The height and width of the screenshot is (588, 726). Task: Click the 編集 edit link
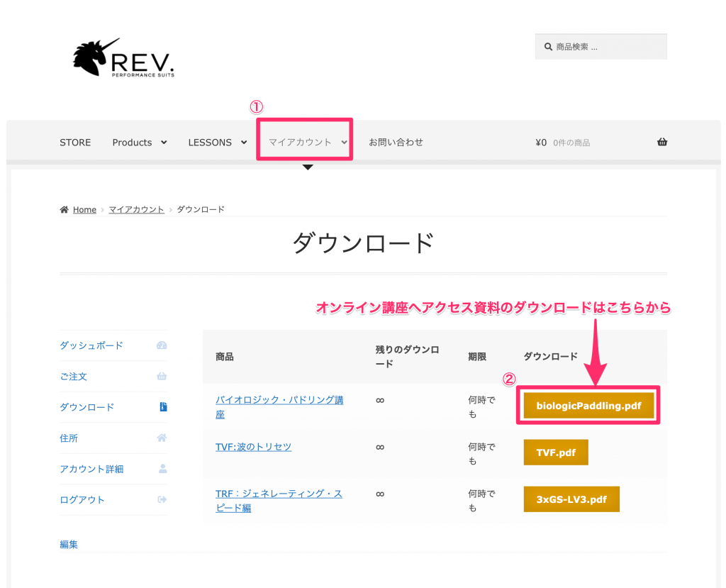click(x=69, y=545)
